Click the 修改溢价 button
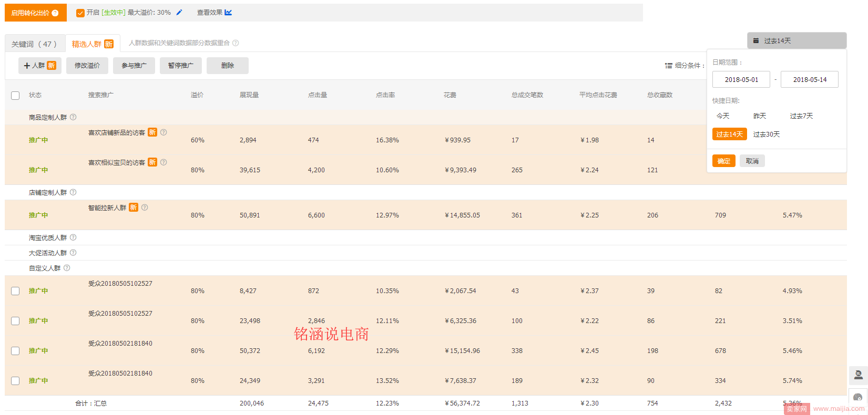The image size is (868, 415). click(x=87, y=66)
